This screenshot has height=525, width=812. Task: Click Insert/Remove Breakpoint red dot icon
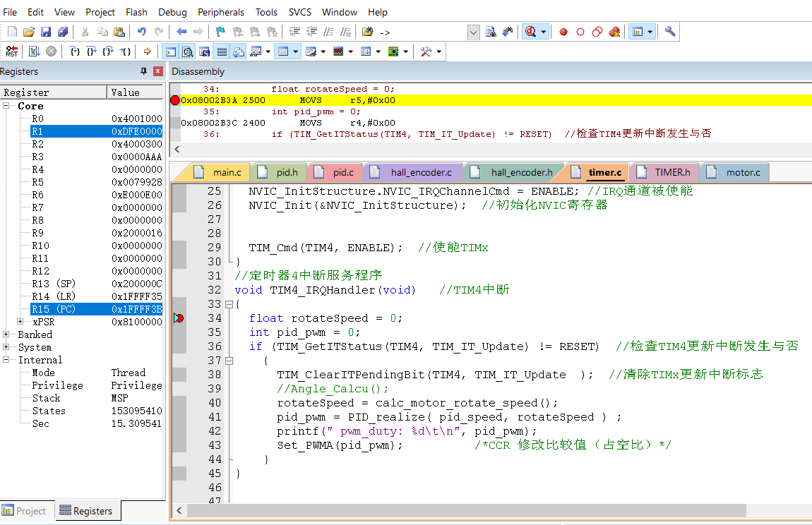(x=563, y=32)
